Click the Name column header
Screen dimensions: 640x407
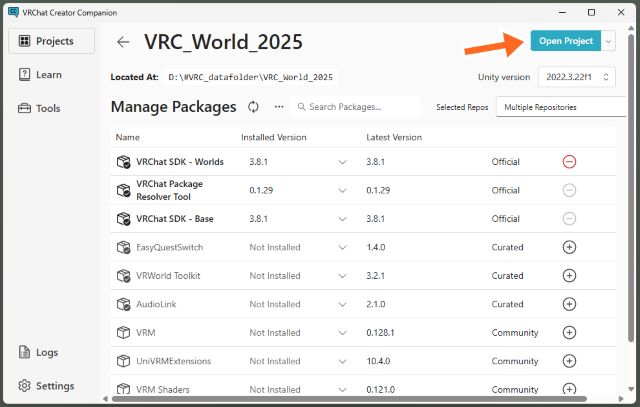pyautogui.click(x=127, y=137)
